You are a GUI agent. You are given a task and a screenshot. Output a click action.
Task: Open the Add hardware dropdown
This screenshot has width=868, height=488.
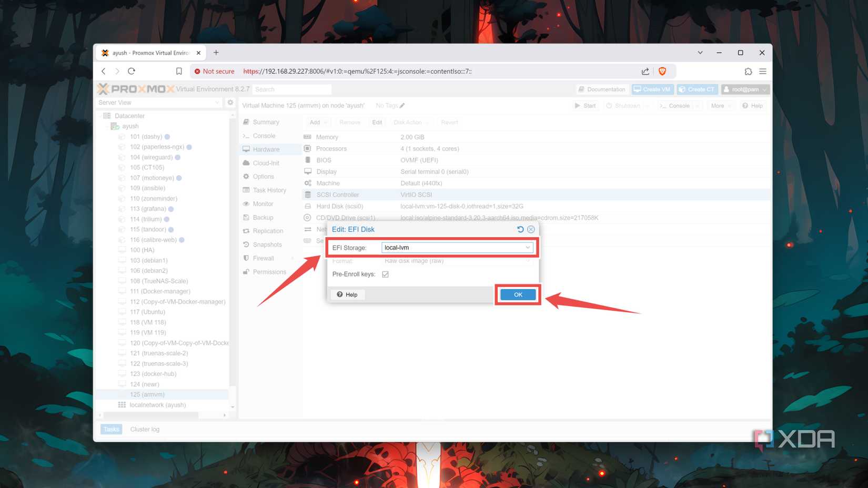click(318, 123)
